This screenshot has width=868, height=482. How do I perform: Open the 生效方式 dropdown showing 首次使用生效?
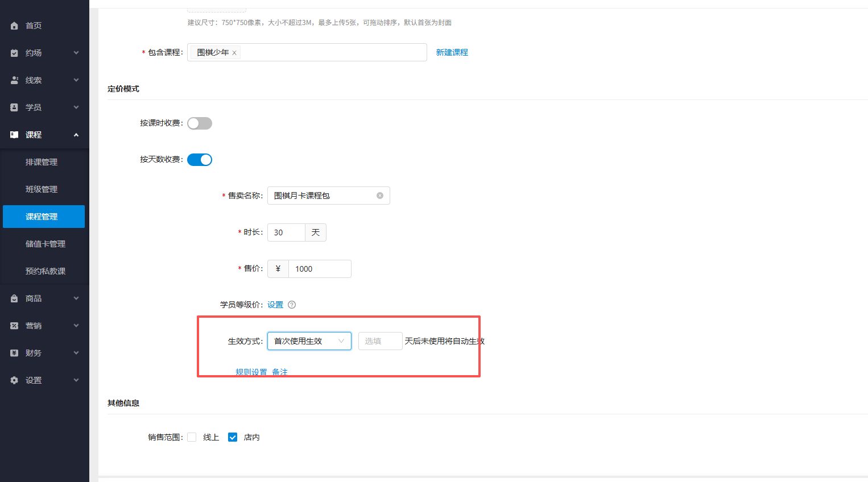click(x=309, y=340)
